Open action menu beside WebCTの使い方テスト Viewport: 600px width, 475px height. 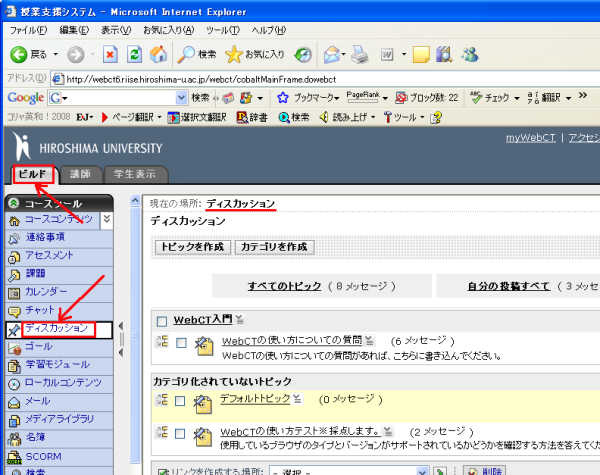point(388,431)
